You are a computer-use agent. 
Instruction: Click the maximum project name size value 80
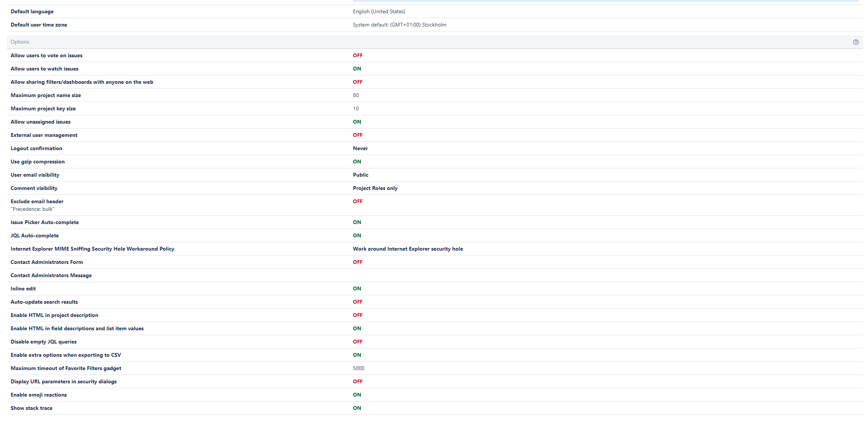[356, 95]
